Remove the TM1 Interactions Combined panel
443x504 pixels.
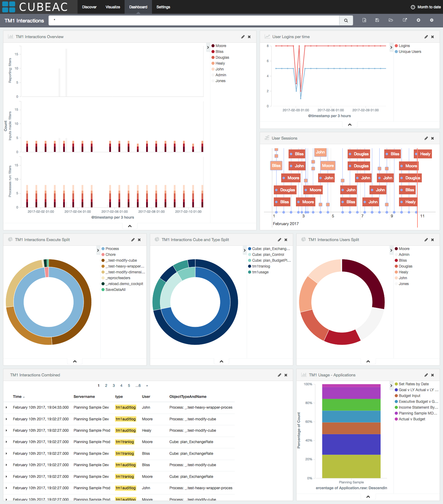[x=286, y=375]
